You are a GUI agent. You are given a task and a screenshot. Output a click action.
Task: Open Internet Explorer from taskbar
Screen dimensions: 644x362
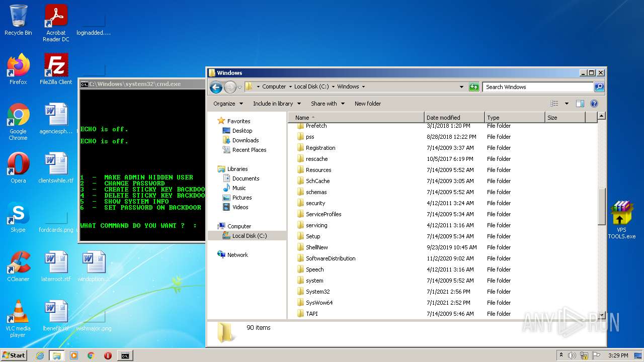click(x=40, y=355)
